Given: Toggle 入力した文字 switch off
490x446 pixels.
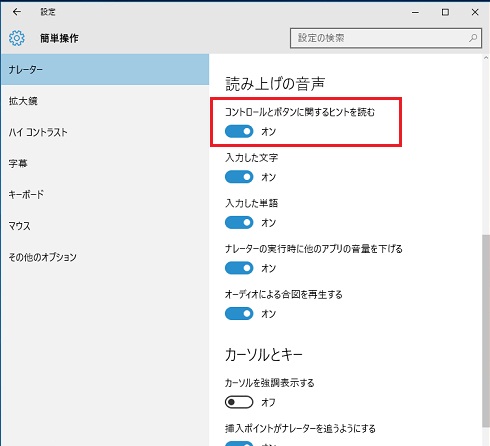Looking at the screenshot, I should coord(239,177).
